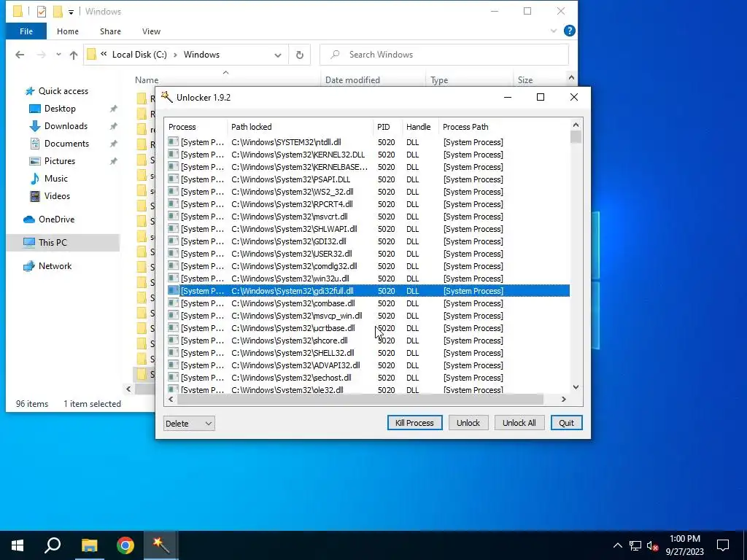
Task: Open Desktop in navigation pane
Action: [60, 109]
